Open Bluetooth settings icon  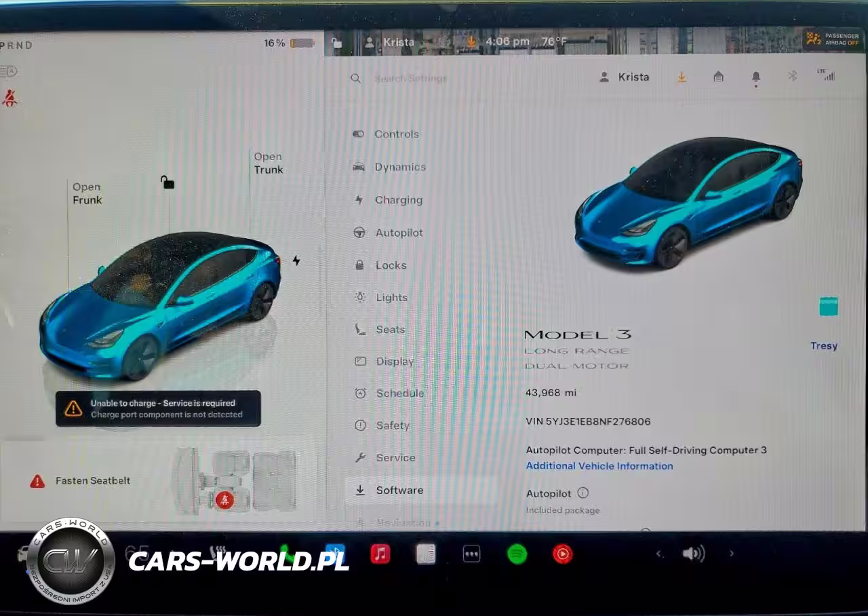(792, 77)
